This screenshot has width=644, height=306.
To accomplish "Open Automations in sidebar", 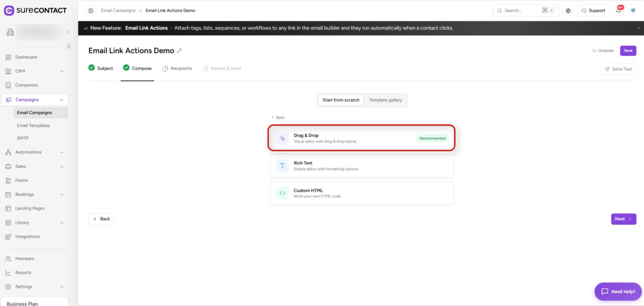I will [34, 152].
